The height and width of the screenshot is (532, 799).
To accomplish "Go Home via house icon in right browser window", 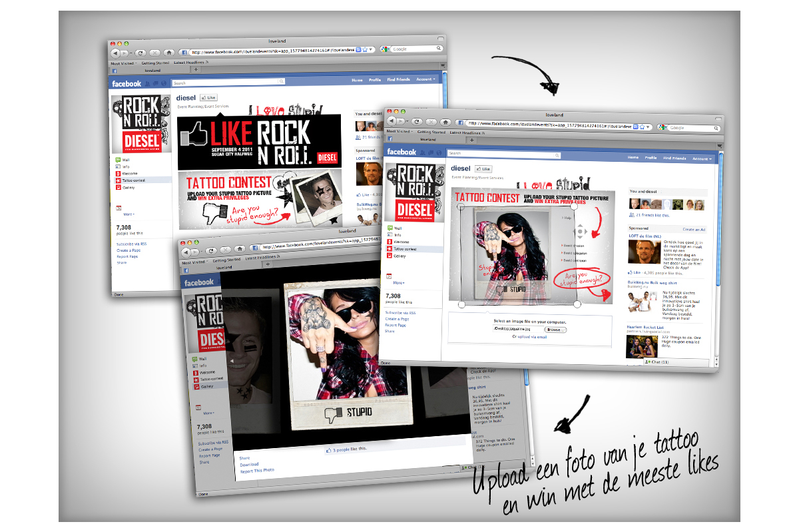I will pyautogui.click(x=446, y=123).
